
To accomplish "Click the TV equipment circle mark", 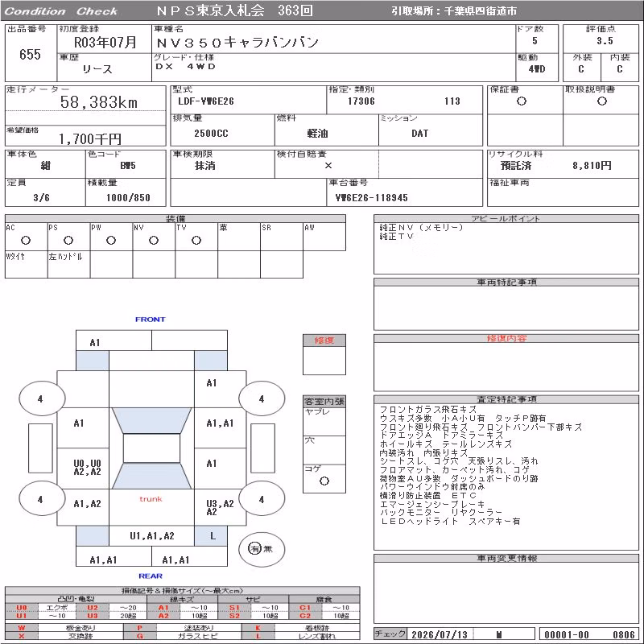I will click(196, 240).
